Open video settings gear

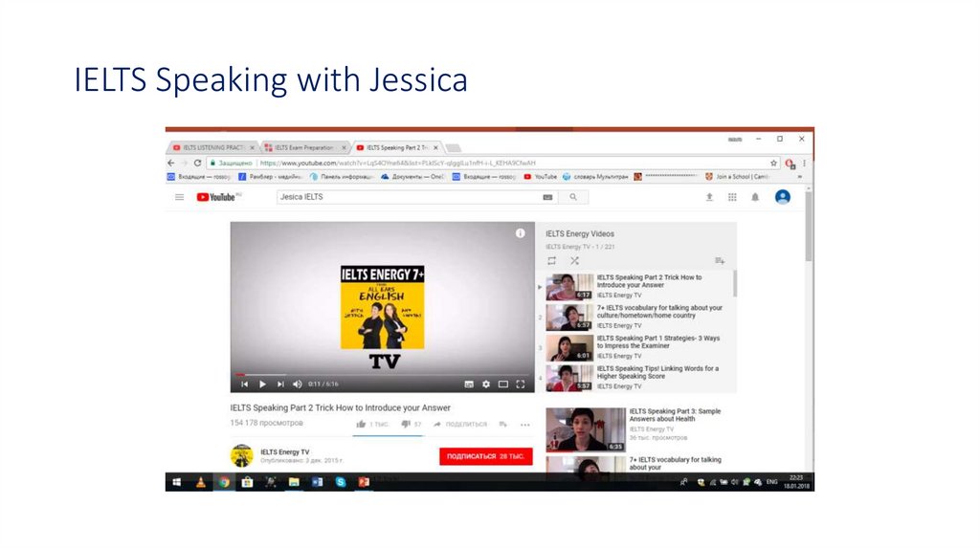click(486, 384)
